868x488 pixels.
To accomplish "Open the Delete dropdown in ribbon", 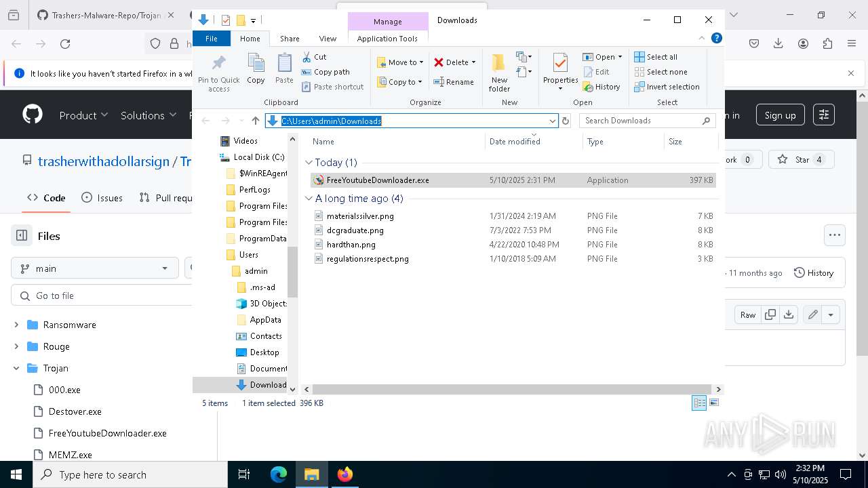I will [x=454, y=62].
